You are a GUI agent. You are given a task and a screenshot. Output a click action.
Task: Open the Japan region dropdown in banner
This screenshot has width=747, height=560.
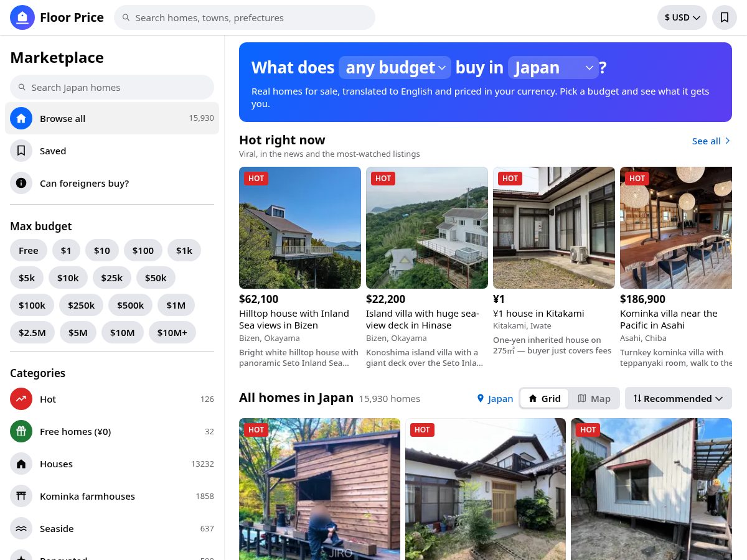(553, 67)
